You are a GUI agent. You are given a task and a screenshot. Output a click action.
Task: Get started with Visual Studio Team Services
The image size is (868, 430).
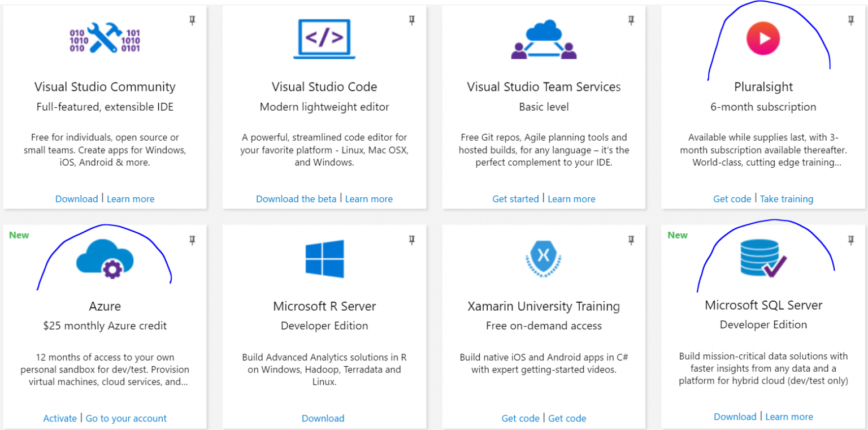click(515, 198)
